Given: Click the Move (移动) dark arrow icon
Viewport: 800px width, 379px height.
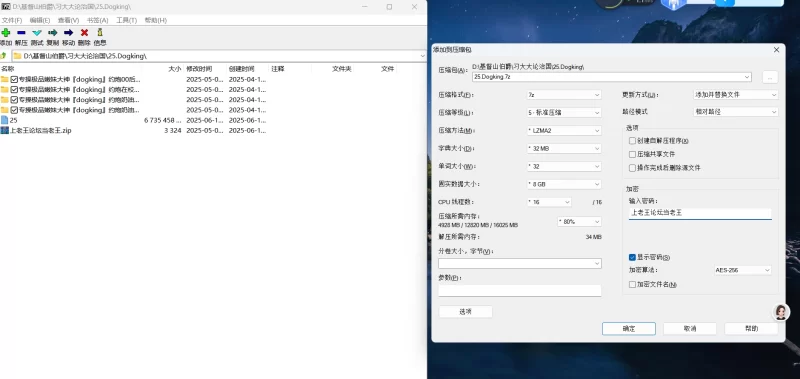Looking at the screenshot, I should click(68, 33).
